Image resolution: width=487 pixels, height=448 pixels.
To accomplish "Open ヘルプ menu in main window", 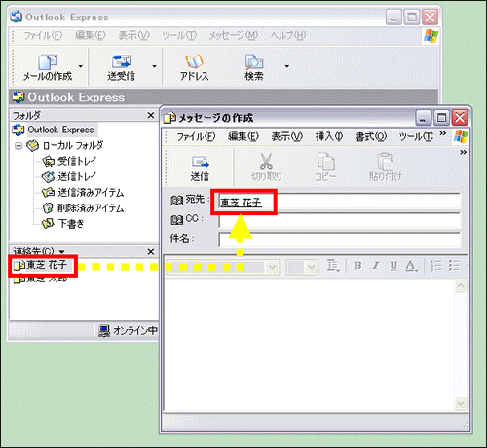I will 288,35.
